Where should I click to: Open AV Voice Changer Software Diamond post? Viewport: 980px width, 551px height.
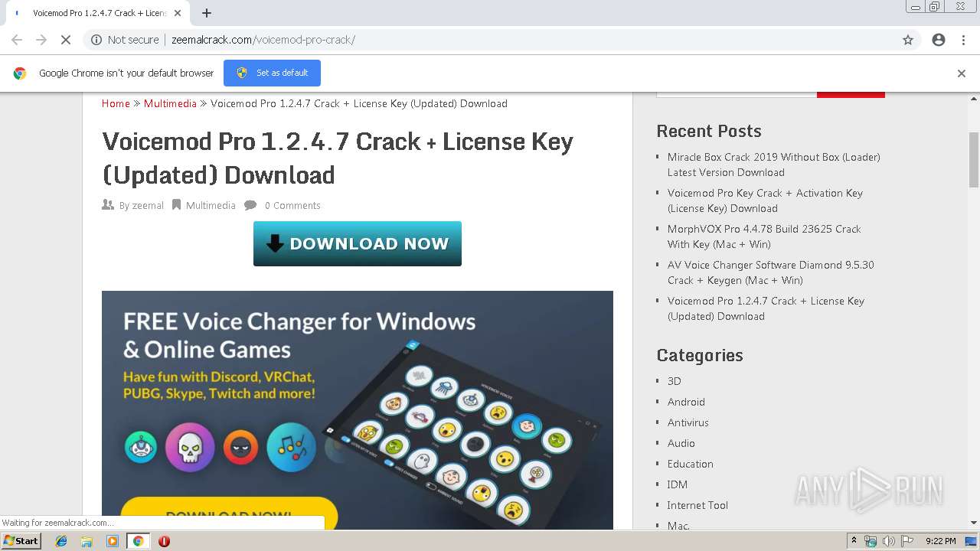770,272
